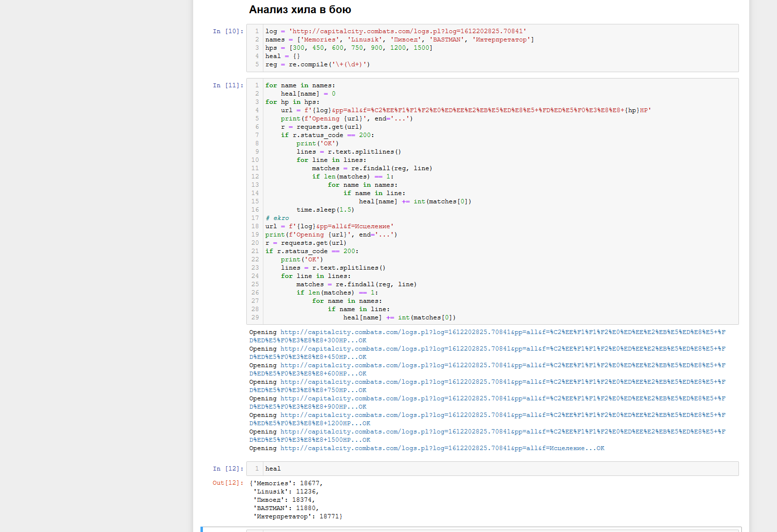Image resolution: width=777 pixels, height=532 pixels.
Task: Click the 'Интерпретатор': 18771 output row
Action: pos(298,516)
